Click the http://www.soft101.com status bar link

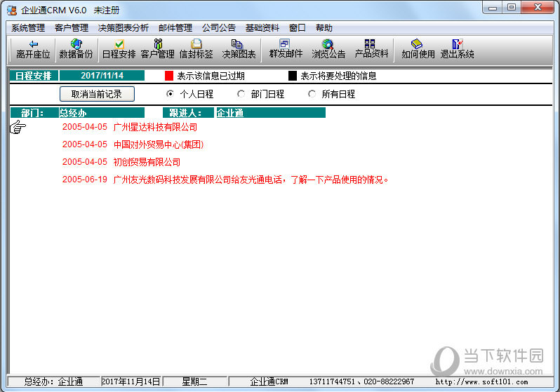click(481, 381)
